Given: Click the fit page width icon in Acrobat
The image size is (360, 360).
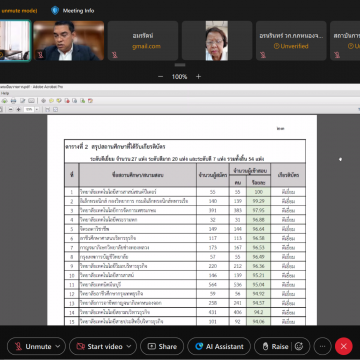Looking at the screenshot, I should (x=47, y=109).
